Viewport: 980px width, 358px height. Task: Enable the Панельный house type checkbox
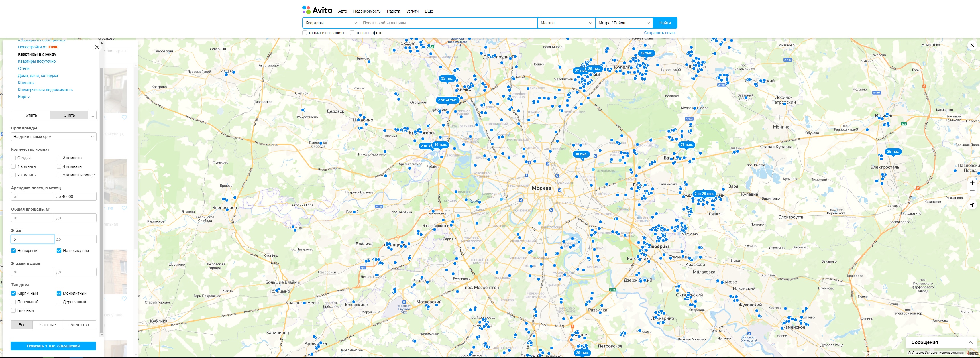14,302
